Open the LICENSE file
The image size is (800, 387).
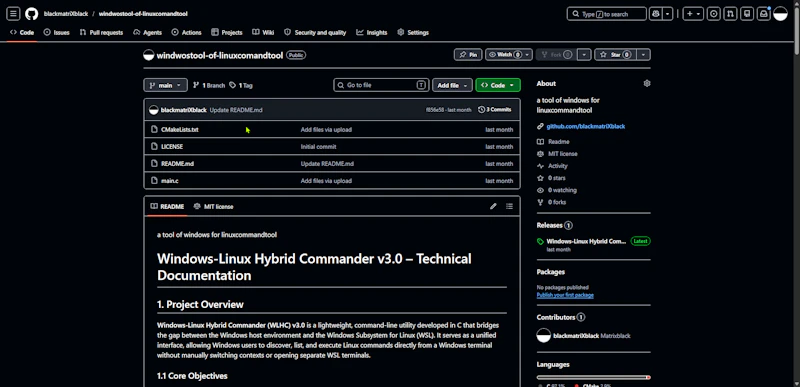(172, 147)
